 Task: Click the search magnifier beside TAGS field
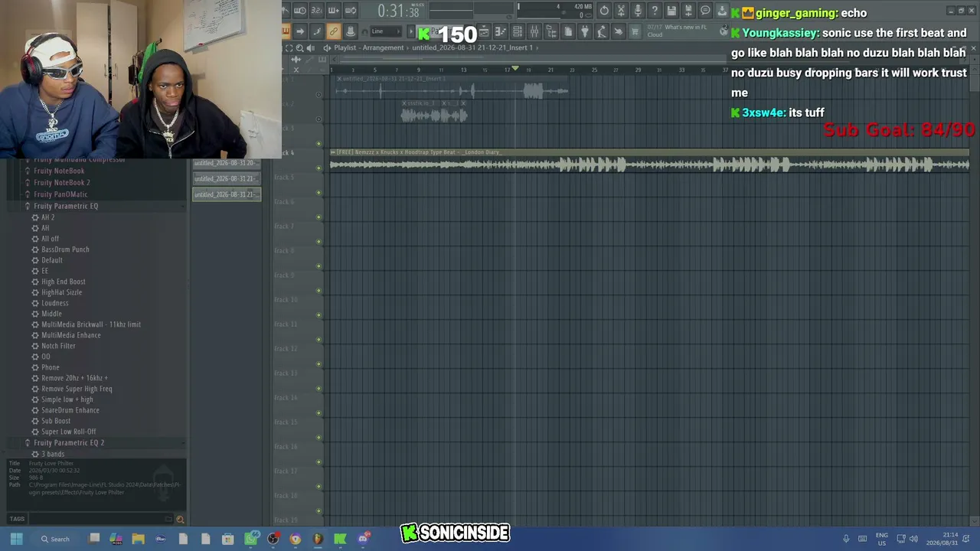180,519
